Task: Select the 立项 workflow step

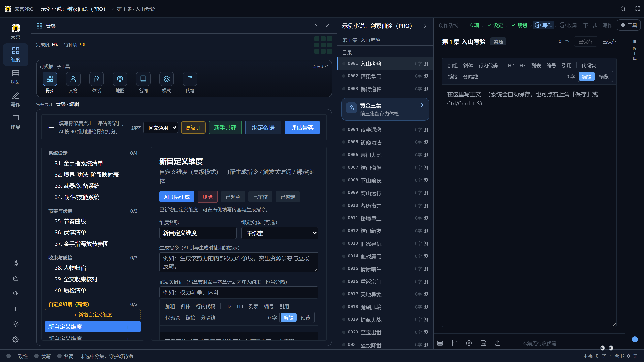Action: (471, 25)
